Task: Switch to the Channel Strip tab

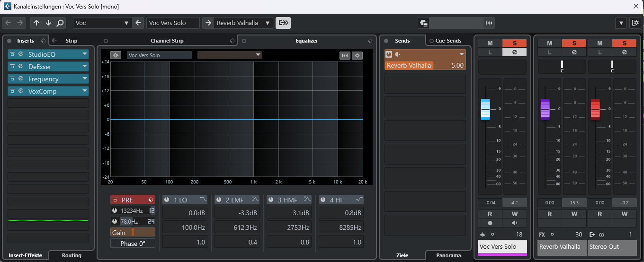Action: click(167, 41)
